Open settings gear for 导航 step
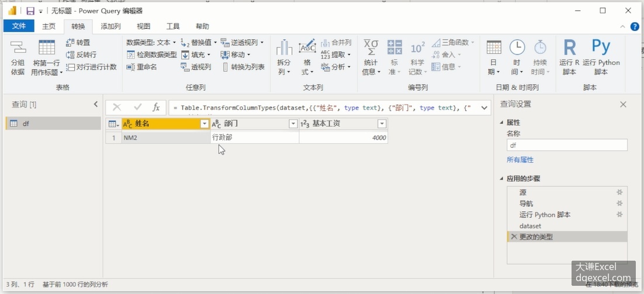This screenshot has width=644, height=294. tap(619, 203)
